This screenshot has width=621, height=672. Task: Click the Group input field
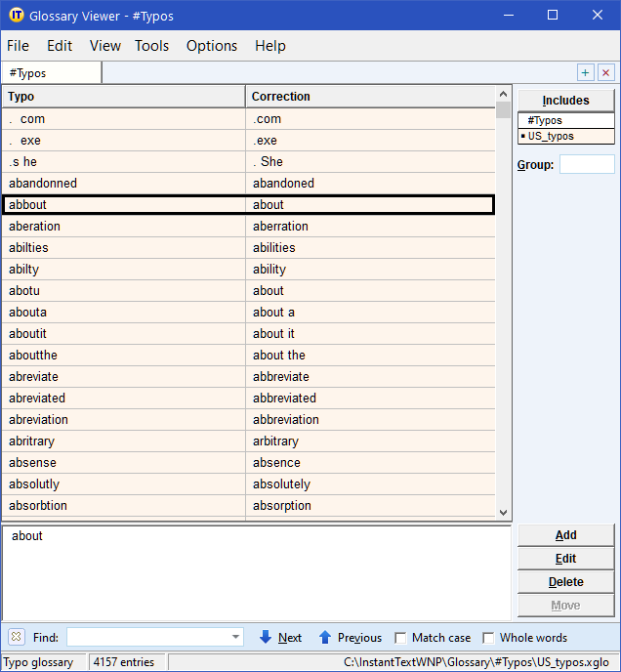point(586,164)
